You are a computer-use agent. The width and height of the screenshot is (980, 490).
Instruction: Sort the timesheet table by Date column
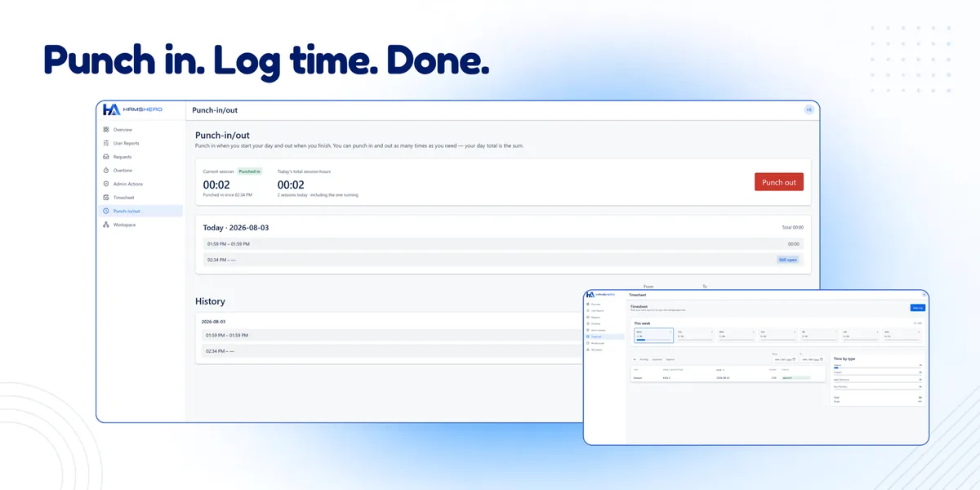coord(719,370)
